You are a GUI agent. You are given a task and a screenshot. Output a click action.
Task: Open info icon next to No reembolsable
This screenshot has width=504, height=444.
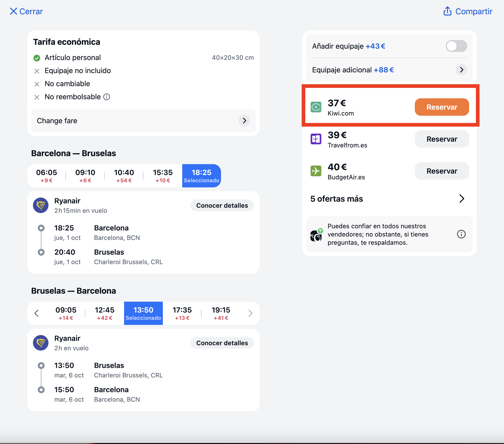coord(107,97)
